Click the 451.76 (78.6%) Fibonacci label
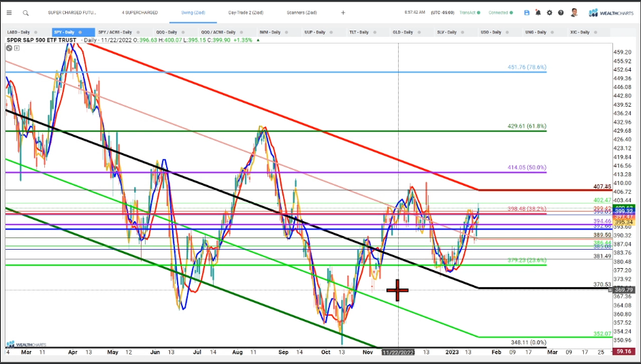641x364 pixels. [x=527, y=67]
